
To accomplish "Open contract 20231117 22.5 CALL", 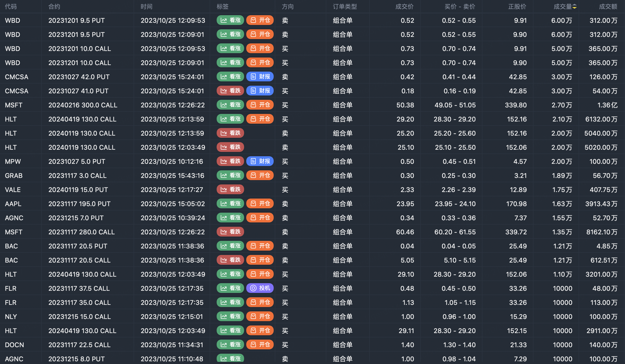I will point(80,345).
